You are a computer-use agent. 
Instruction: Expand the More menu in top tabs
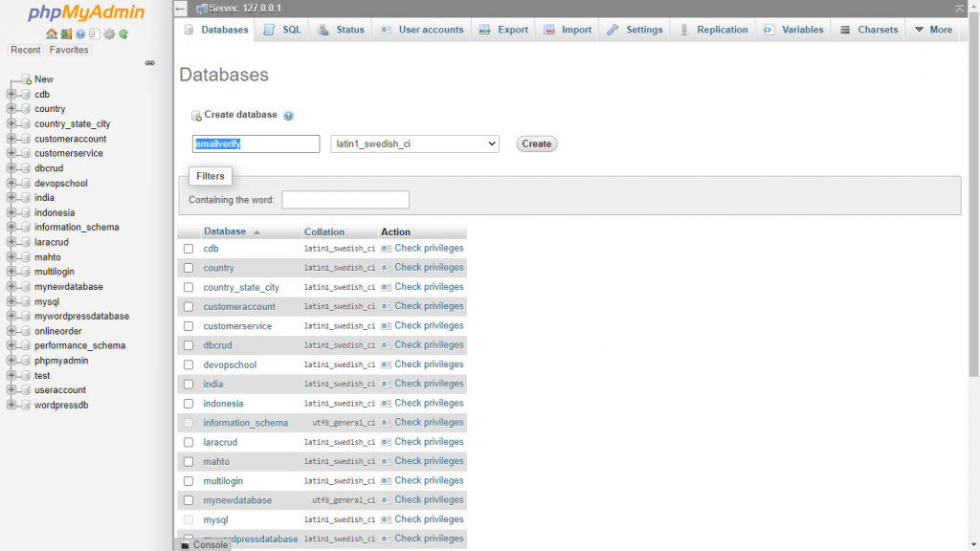point(934,30)
